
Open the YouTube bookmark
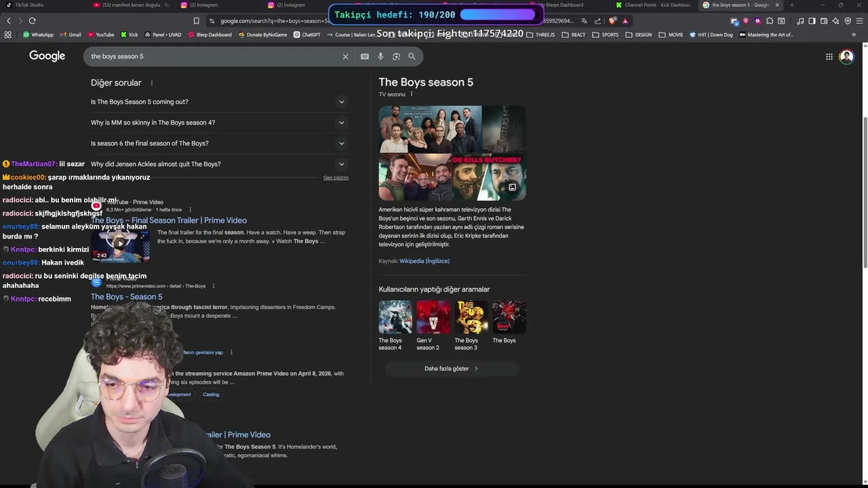click(x=100, y=35)
